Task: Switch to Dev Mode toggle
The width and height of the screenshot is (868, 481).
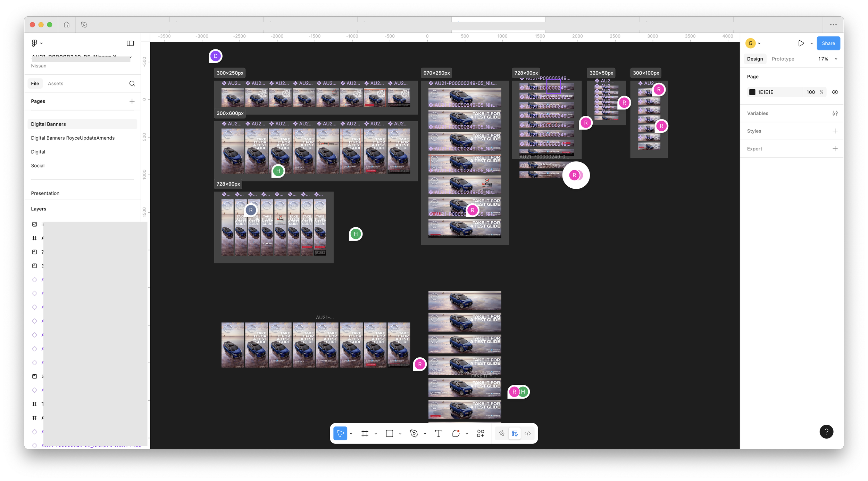Action: click(x=528, y=433)
